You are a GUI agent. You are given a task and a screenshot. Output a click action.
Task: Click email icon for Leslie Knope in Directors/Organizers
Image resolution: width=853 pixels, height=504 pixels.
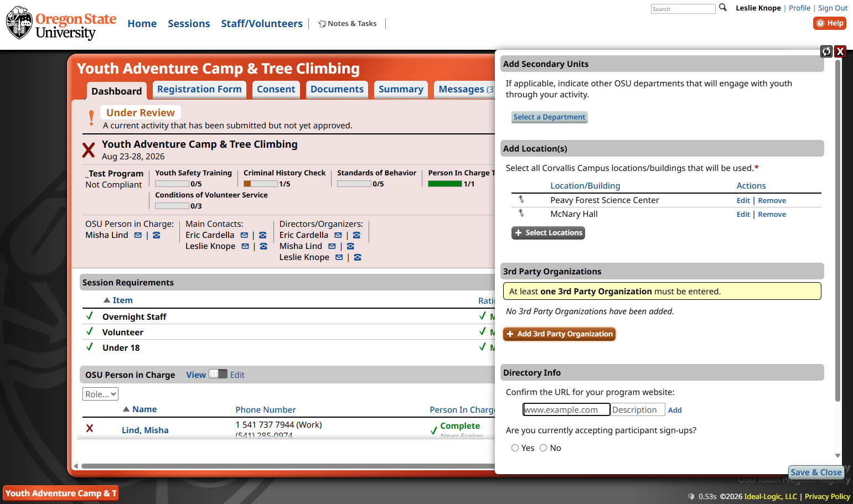[x=339, y=257]
